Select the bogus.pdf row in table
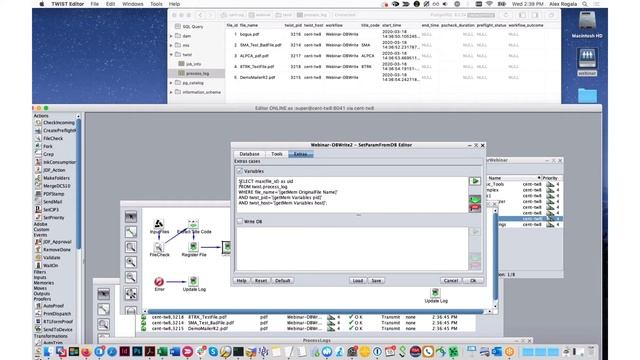 point(393,35)
